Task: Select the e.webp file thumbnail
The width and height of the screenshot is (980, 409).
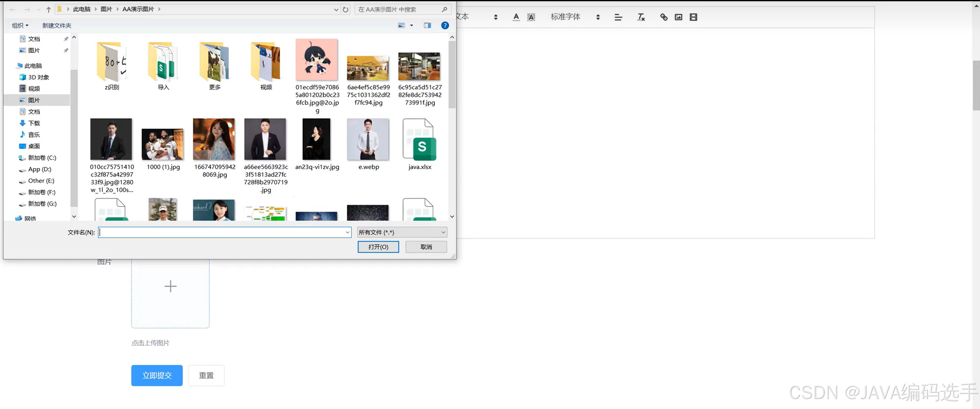Action: click(x=368, y=139)
